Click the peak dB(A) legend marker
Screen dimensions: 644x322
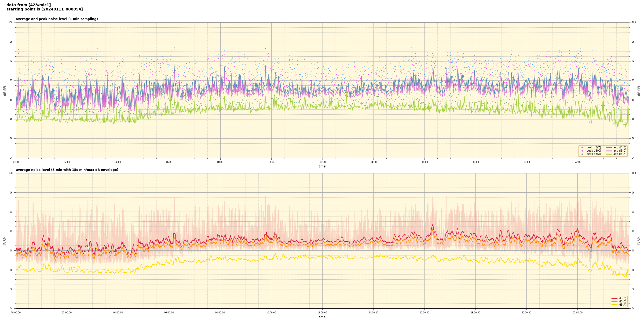(582, 154)
